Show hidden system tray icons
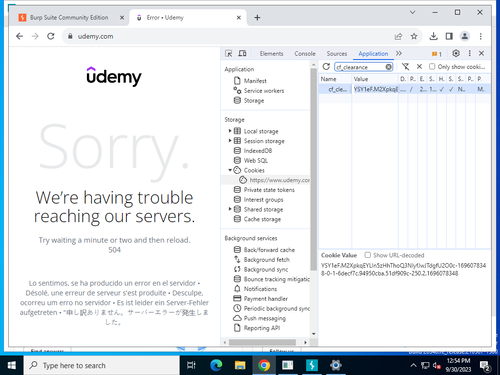Screen dimensions: 500x375 [413, 365]
